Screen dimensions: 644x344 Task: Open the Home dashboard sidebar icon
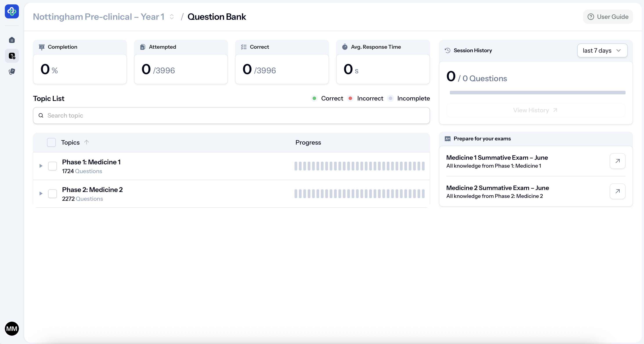[12, 40]
